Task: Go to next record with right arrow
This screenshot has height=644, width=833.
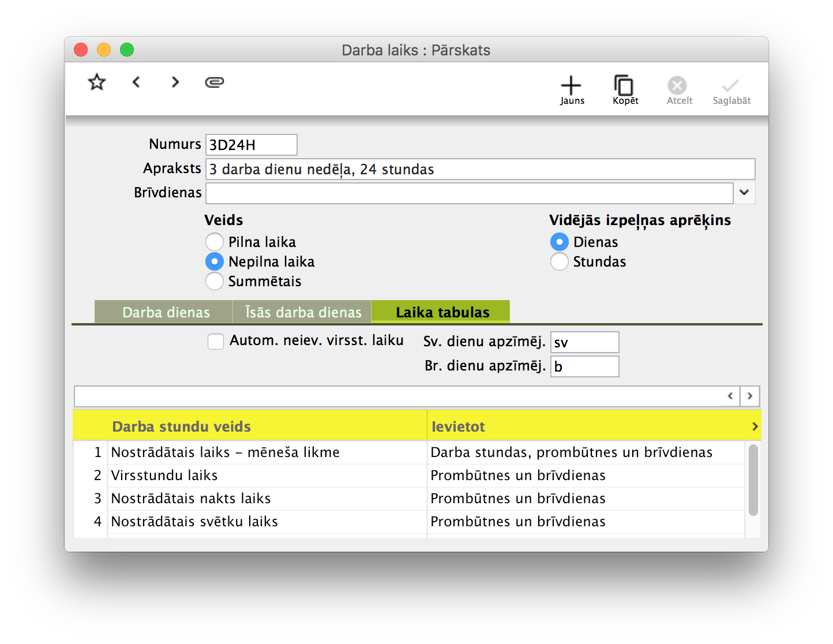Action: pos(175,83)
